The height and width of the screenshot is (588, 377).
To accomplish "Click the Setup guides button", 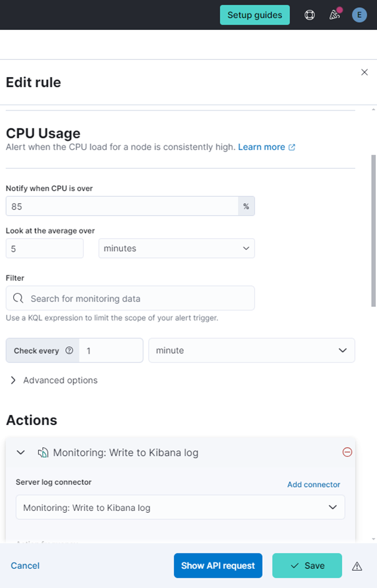I will point(255,15).
